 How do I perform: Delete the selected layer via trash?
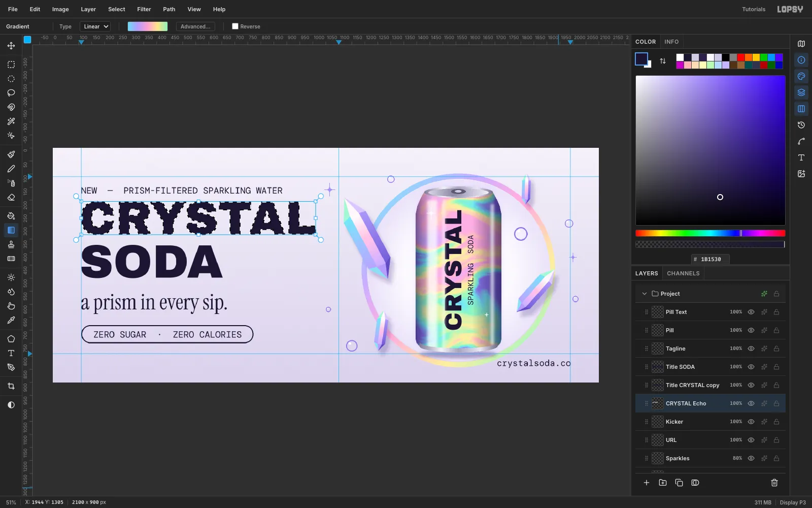(774, 483)
